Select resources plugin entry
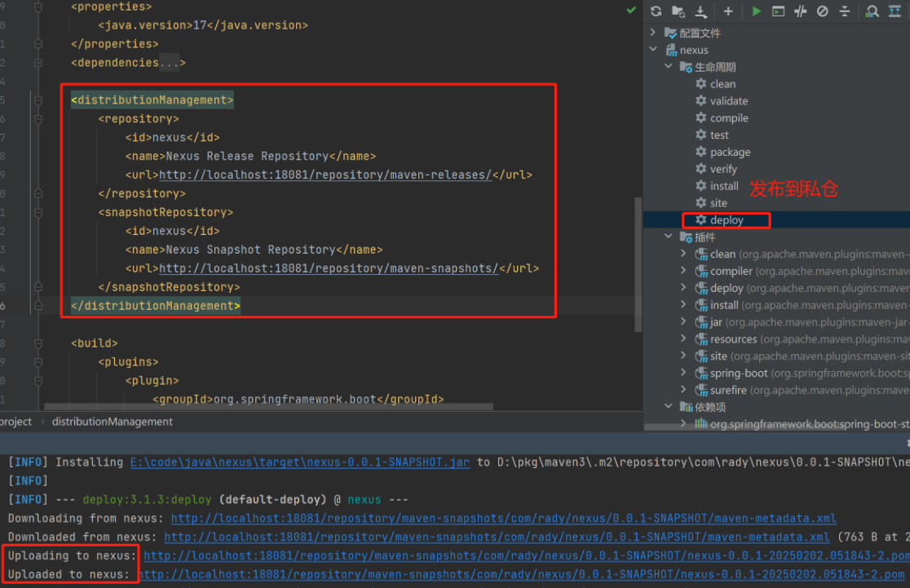The height and width of the screenshot is (588, 910). pos(802,339)
